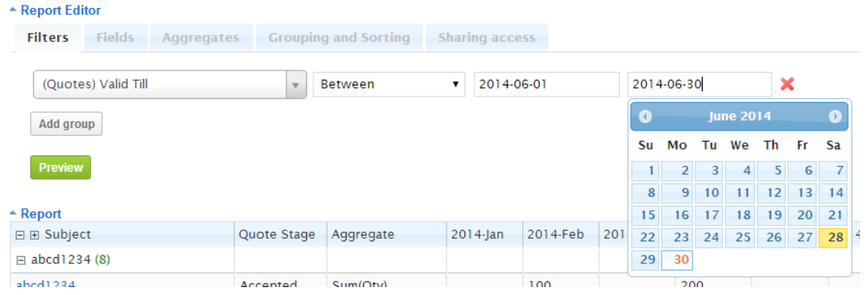Select June 30 in the calendar
The height and width of the screenshot is (295, 868).
(x=677, y=259)
